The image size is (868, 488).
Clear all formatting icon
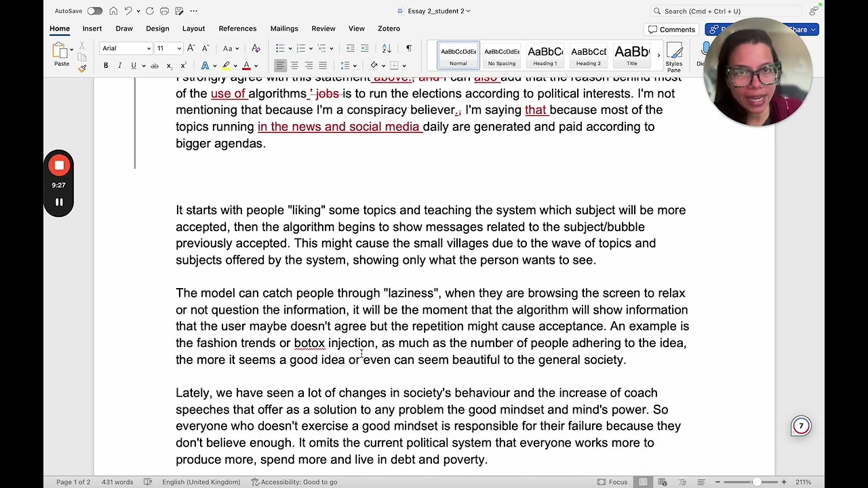(256, 48)
